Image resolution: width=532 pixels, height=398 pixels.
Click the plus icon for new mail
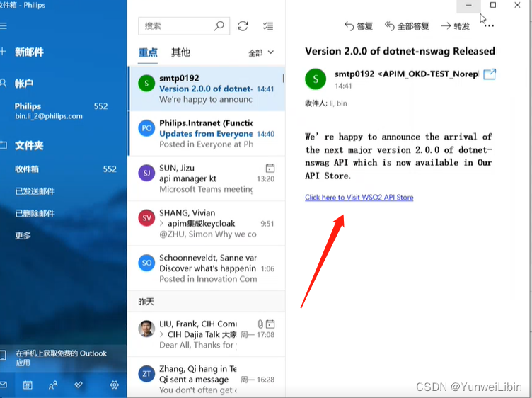coord(3,52)
